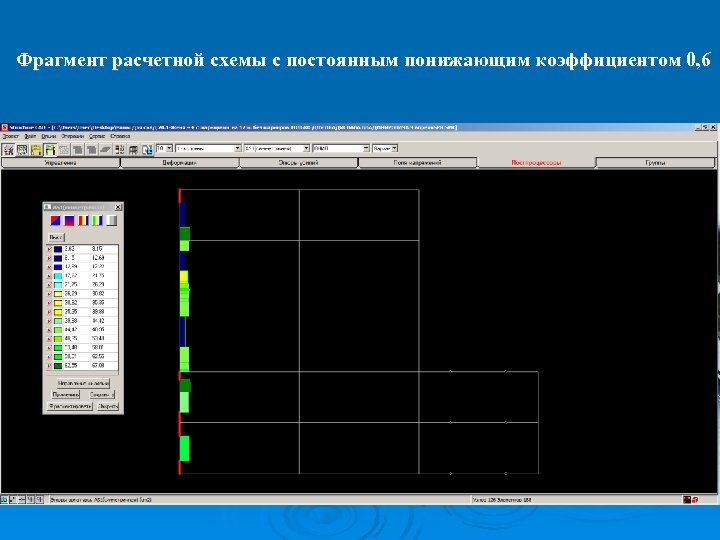Click the Закрыть button in the palette

(x=108, y=406)
